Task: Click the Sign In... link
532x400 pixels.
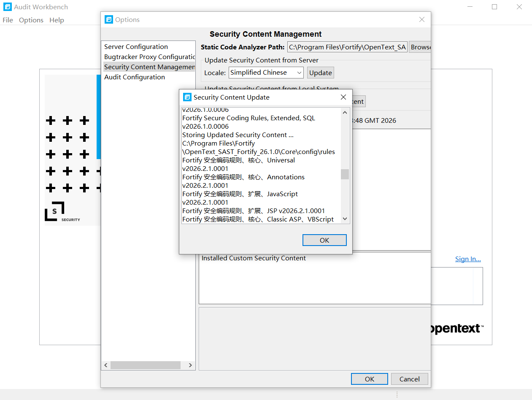Action: click(468, 259)
